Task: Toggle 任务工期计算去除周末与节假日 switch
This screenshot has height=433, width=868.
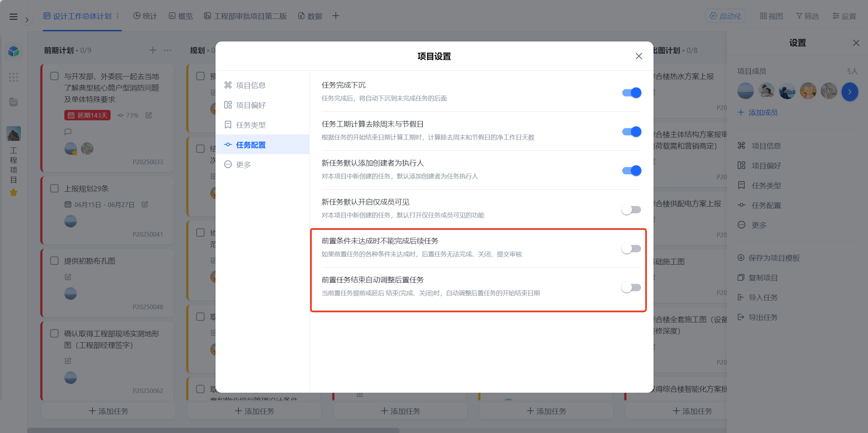Action: [631, 131]
